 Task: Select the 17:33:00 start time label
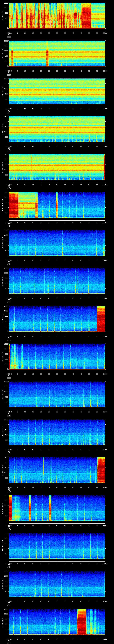(x=9, y=374)
